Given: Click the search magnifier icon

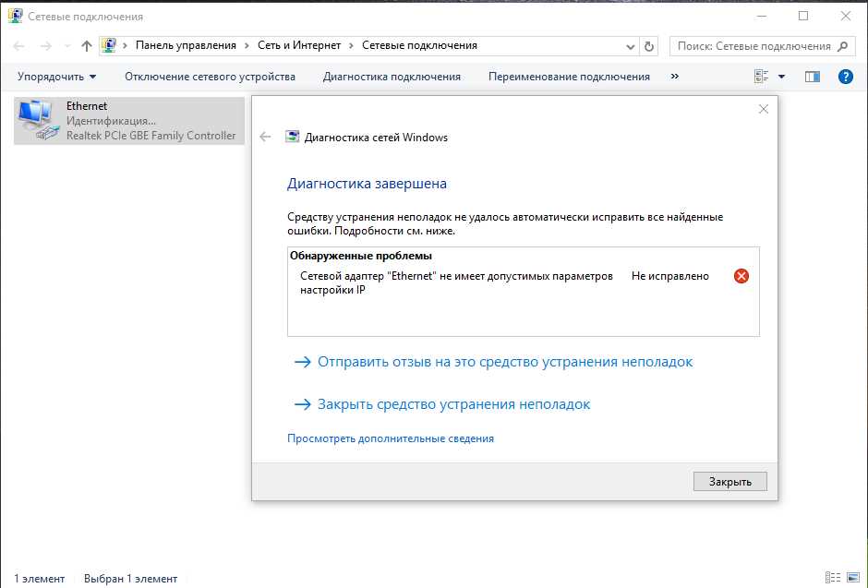Looking at the screenshot, I should (x=842, y=46).
